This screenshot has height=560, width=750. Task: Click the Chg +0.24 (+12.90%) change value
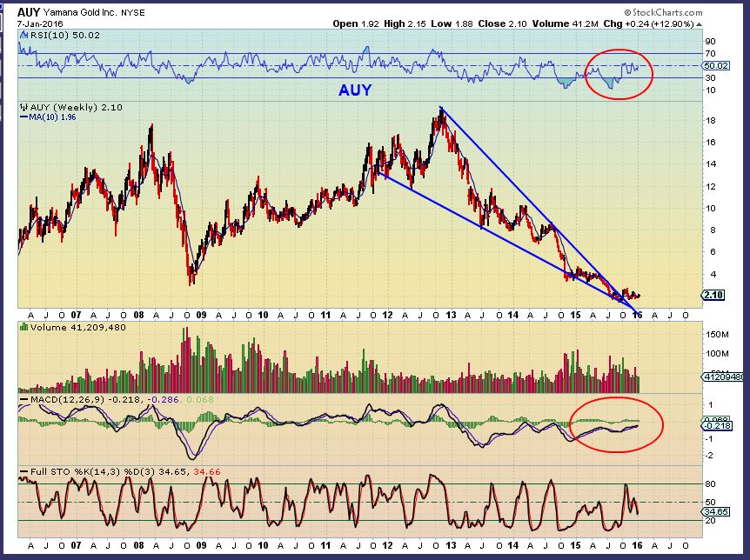648,23
